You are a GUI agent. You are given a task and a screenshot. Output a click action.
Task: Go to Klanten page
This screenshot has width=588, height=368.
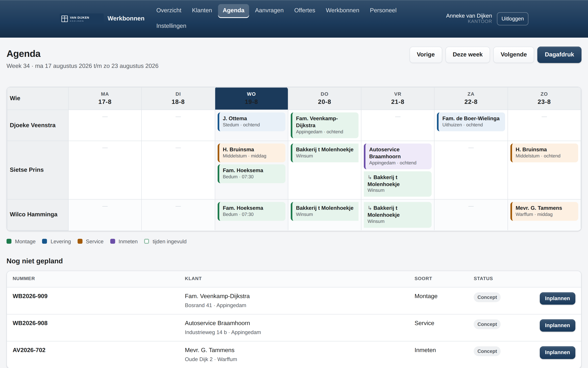tap(202, 10)
